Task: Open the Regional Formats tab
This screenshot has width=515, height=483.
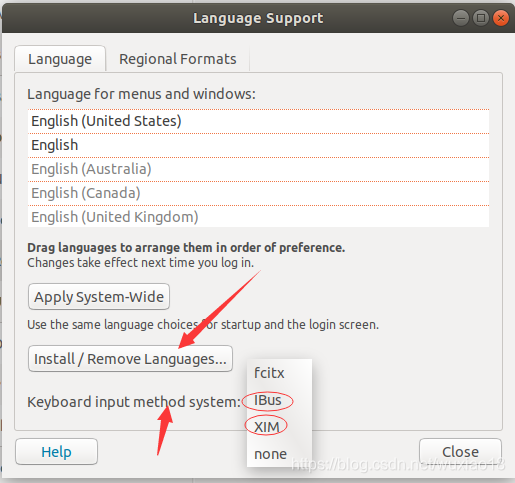Action: coord(178,59)
